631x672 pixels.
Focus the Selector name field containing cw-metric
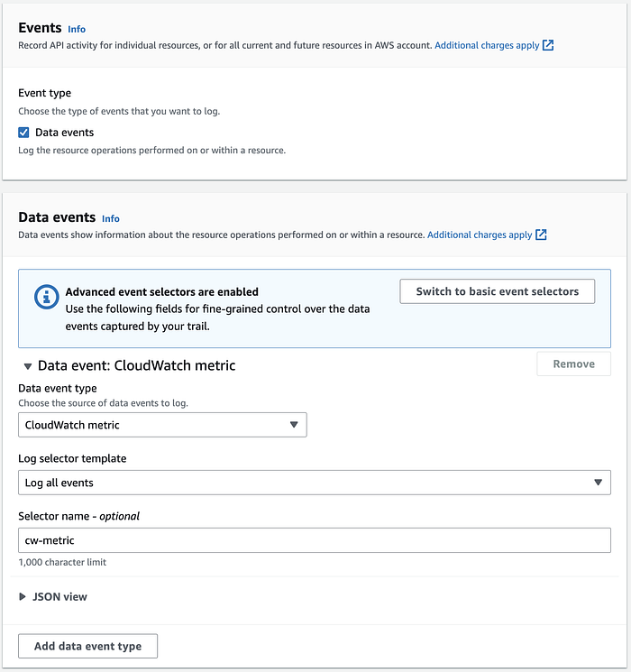click(x=315, y=540)
